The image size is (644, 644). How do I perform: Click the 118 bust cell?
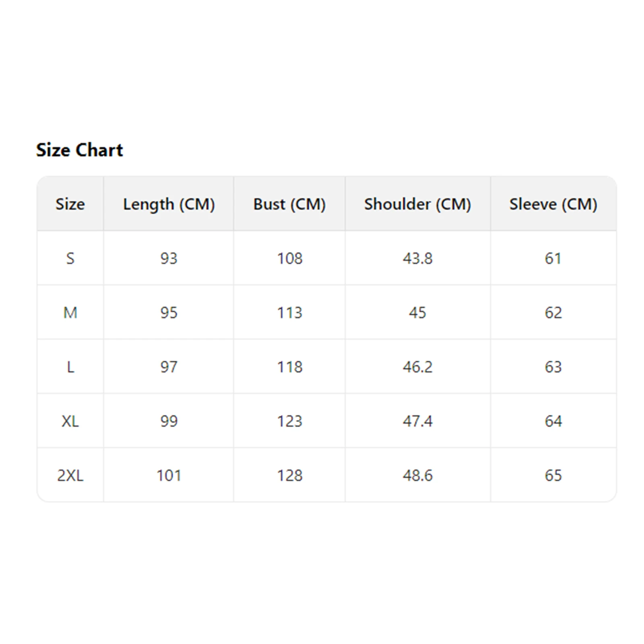tap(289, 367)
